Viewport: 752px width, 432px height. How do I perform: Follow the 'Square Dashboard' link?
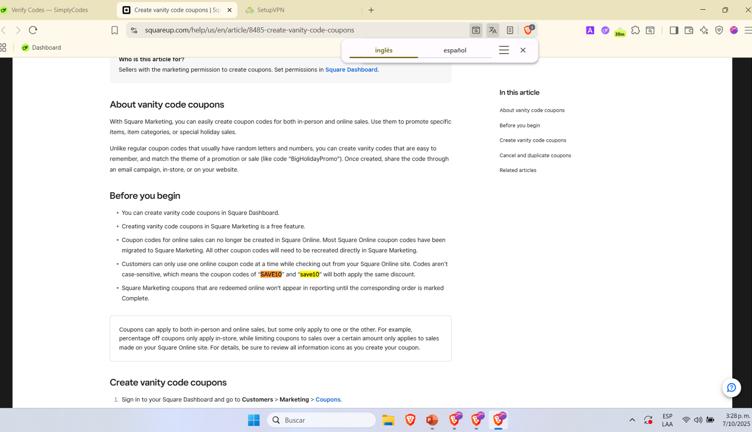351,70
